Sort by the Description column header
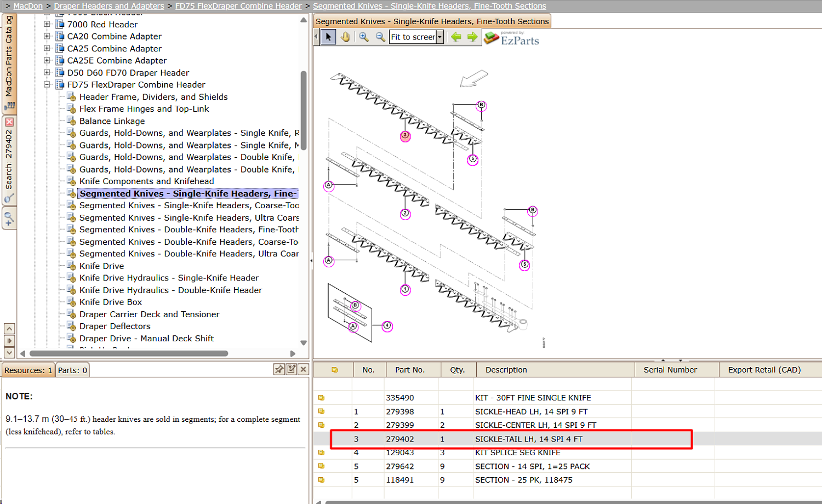 point(556,370)
